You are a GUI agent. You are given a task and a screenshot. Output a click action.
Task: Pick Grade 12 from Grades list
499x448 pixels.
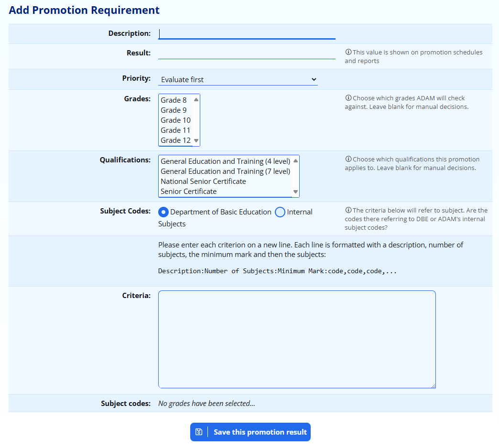[x=175, y=140]
